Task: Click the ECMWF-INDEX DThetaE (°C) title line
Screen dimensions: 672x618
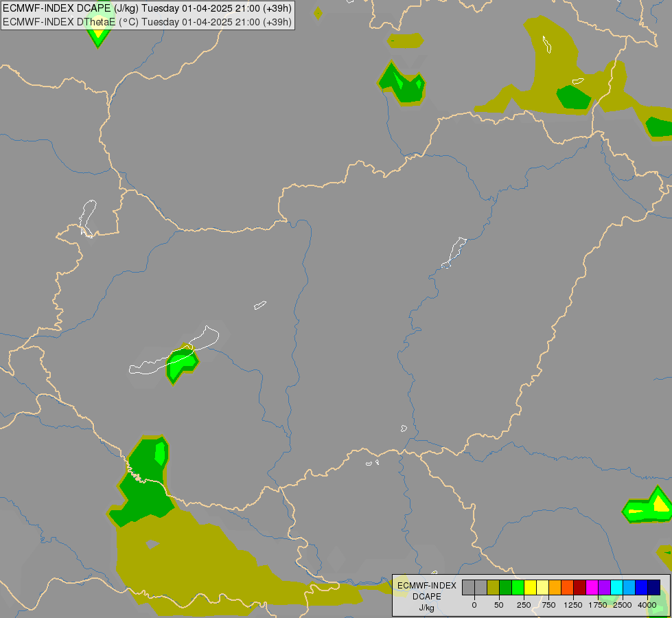Action: coord(147,21)
